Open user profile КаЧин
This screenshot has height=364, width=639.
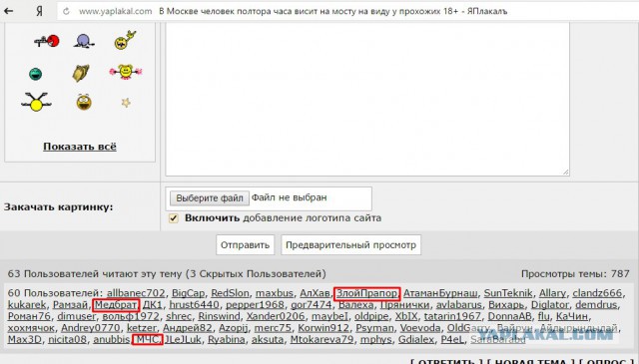(x=572, y=316)
